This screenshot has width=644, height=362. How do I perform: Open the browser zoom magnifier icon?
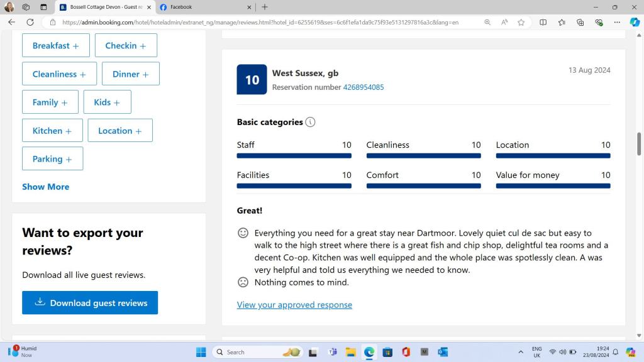487,22
